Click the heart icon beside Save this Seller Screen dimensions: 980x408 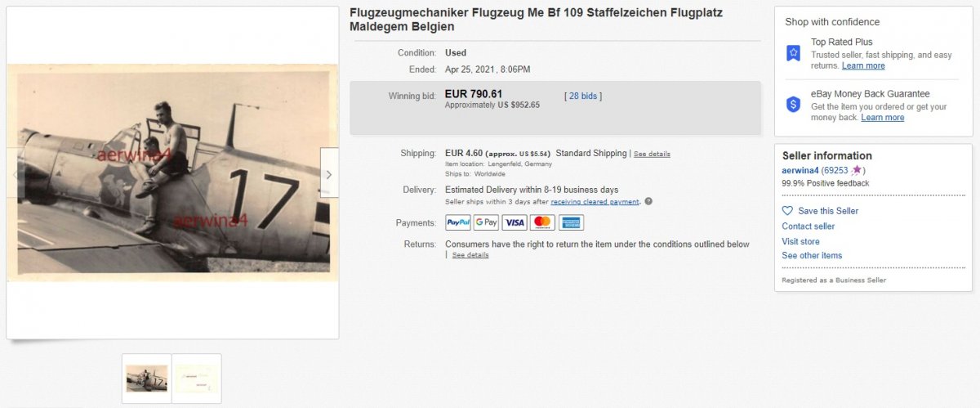tap(787, 211)
